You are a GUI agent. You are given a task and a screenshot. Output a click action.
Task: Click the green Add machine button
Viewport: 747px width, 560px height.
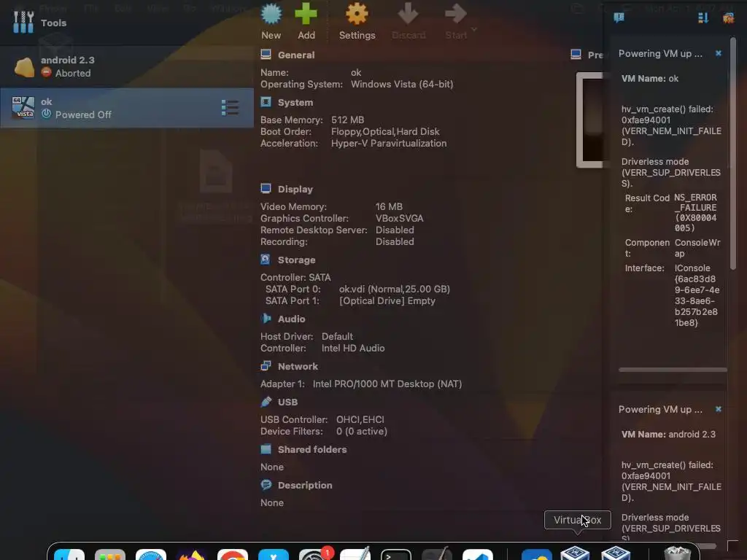(x=306, y=22)
